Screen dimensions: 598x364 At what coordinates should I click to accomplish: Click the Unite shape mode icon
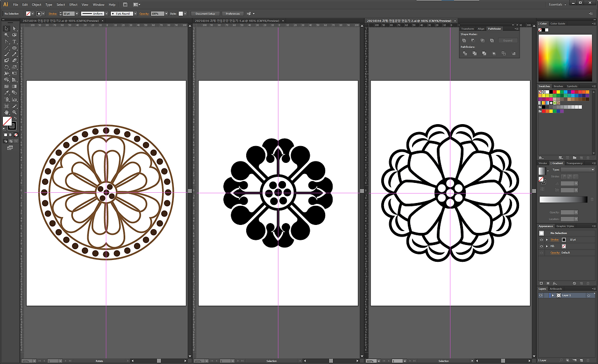pos(464,41)
